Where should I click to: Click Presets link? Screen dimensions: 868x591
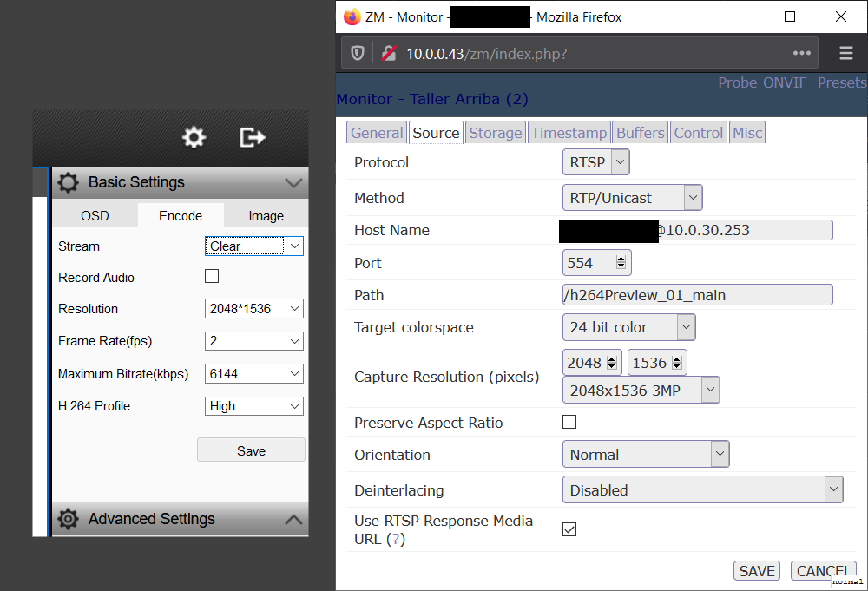pyautogui.click(x=842, y=82)
